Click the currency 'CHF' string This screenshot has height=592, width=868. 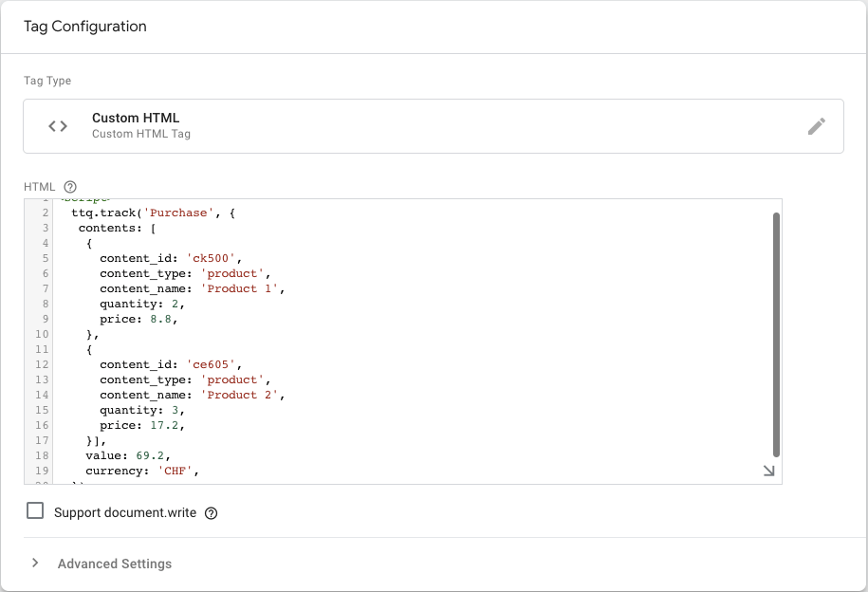(x=175, y=471)
